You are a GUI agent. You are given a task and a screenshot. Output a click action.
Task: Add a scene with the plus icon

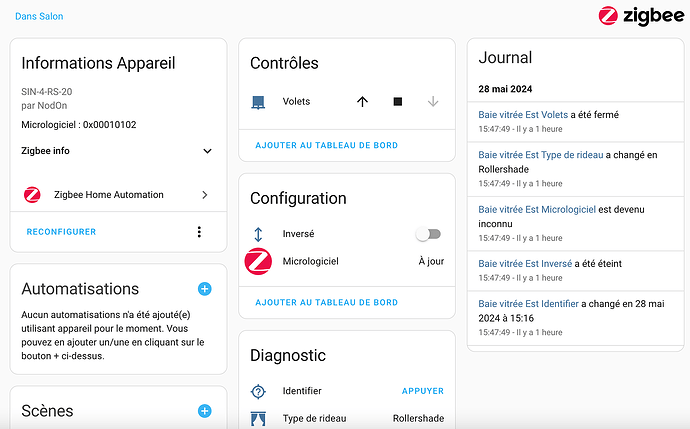205,411
